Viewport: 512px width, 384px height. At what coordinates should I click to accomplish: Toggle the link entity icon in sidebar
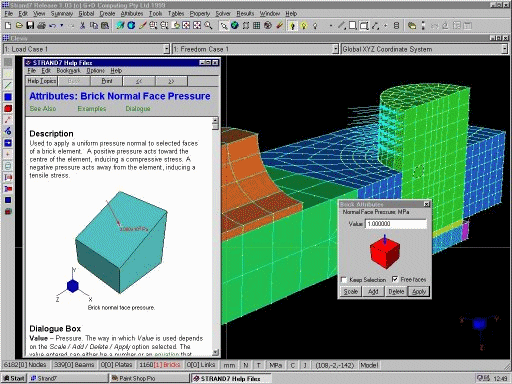8,120
